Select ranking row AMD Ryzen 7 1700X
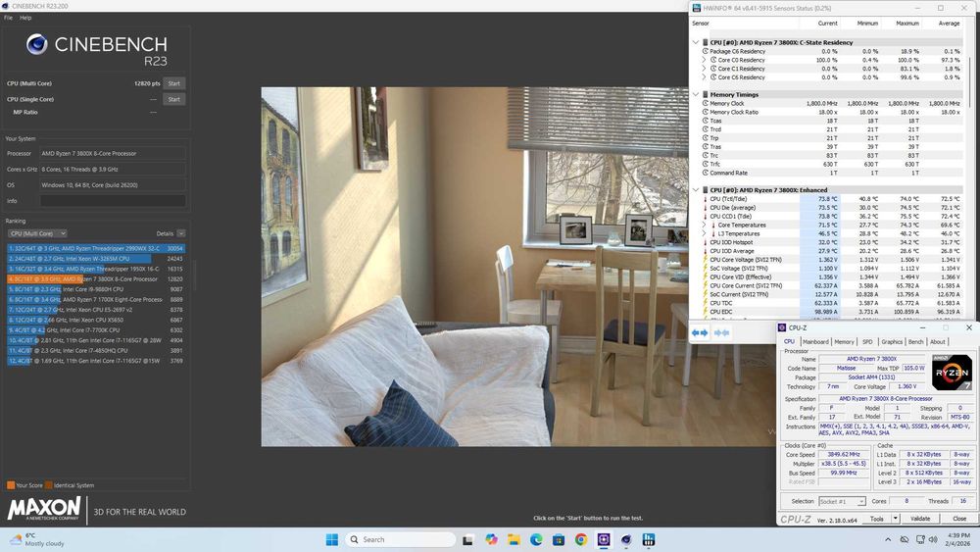 [96, 299]
